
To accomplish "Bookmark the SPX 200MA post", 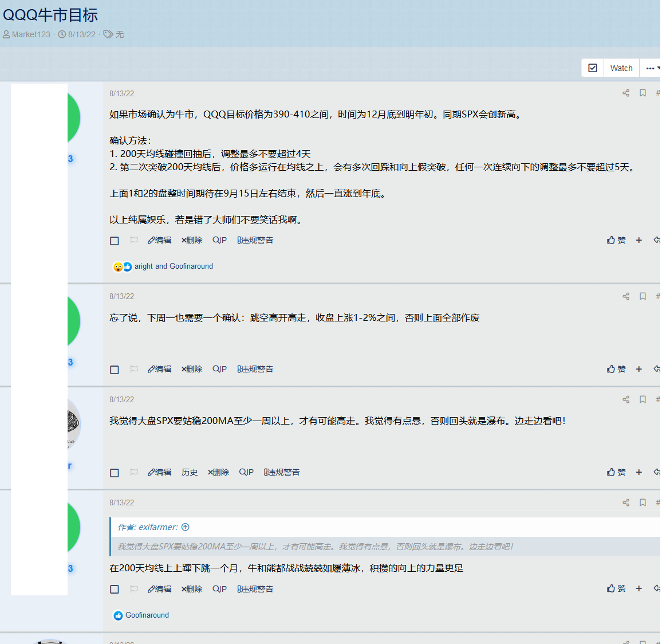I will (x=643, y=399).
